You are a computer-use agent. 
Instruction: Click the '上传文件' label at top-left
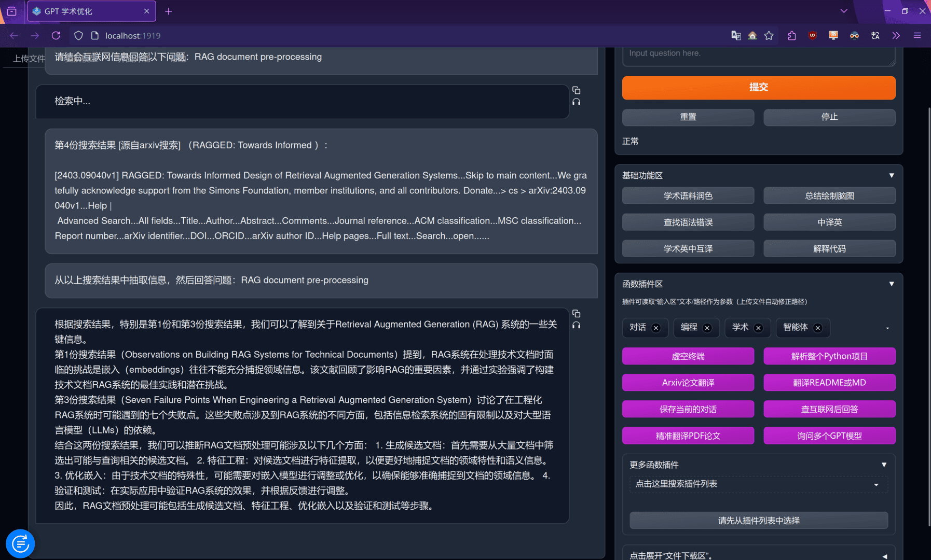pos(29,58)
